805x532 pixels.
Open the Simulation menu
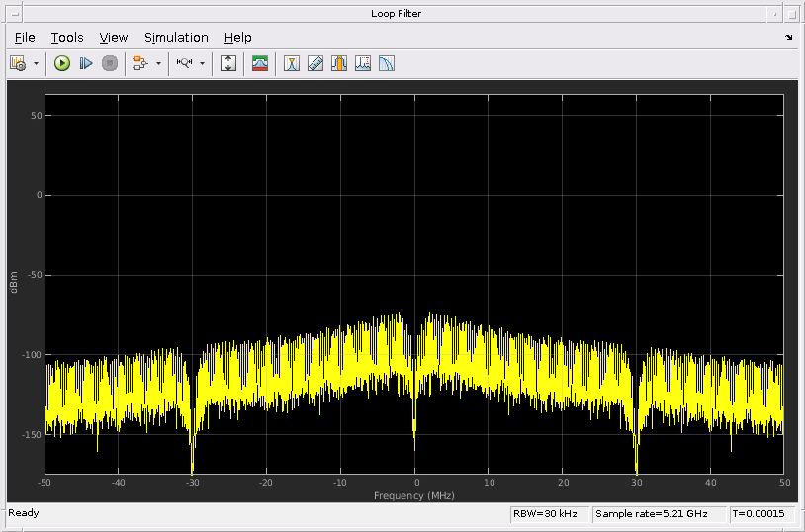176,38
